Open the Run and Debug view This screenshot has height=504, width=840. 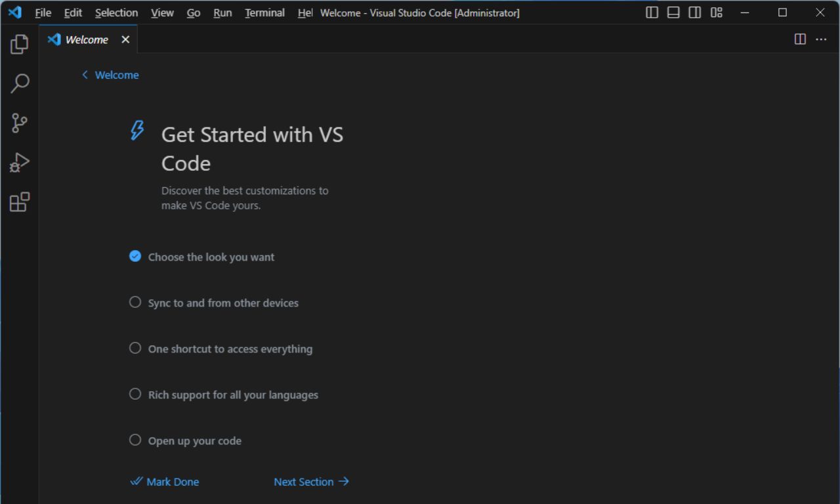pyautogui.click(x=20, y=162)
